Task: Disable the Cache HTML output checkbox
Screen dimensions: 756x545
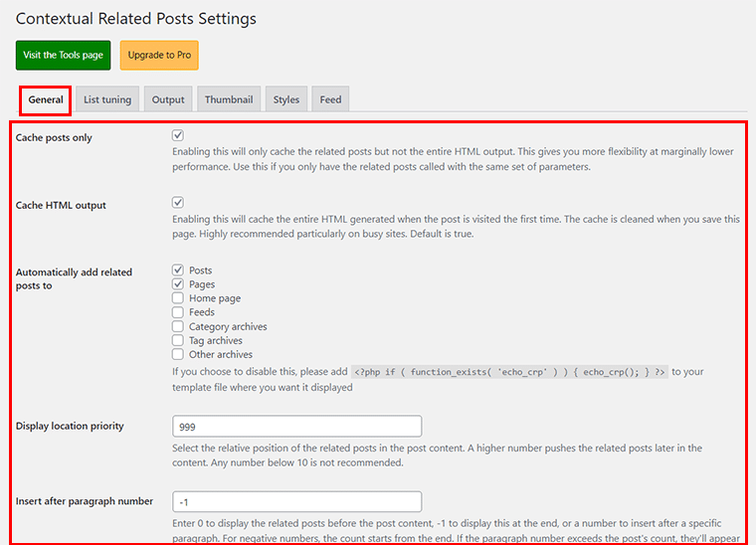Action: click(178, 203)
